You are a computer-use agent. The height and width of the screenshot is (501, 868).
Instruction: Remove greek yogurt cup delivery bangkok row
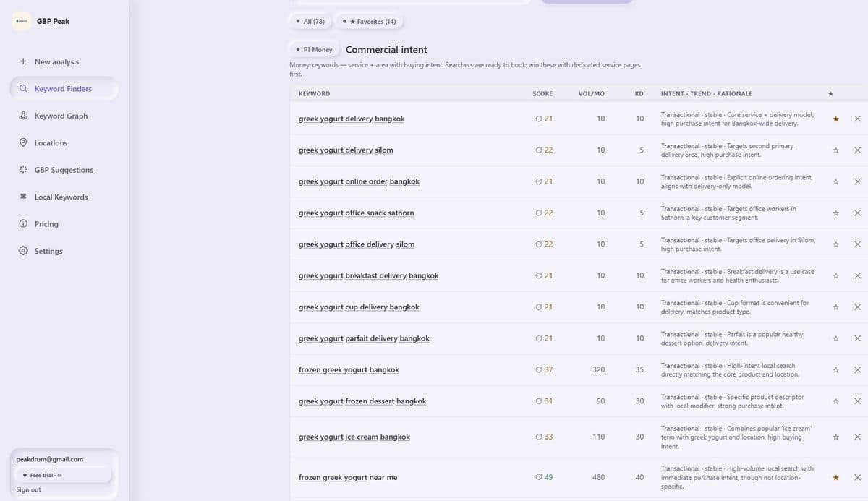(x=857, y=307)
